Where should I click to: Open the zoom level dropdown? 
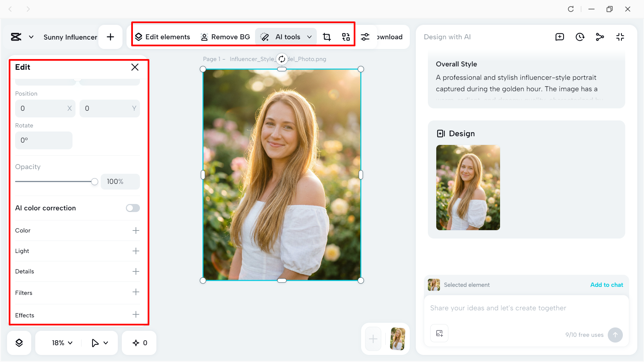pyautogui.click(x=61, y=343)
